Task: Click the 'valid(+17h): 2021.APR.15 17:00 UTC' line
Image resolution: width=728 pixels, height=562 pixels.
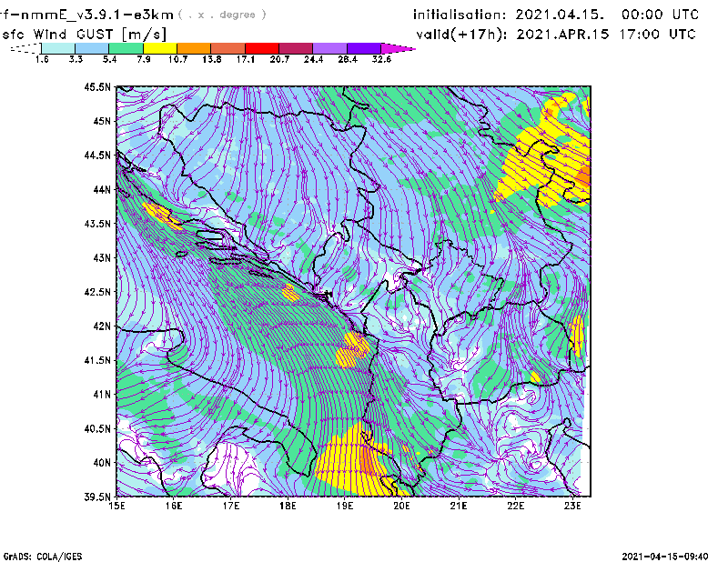Action: (x=556, y=35)
